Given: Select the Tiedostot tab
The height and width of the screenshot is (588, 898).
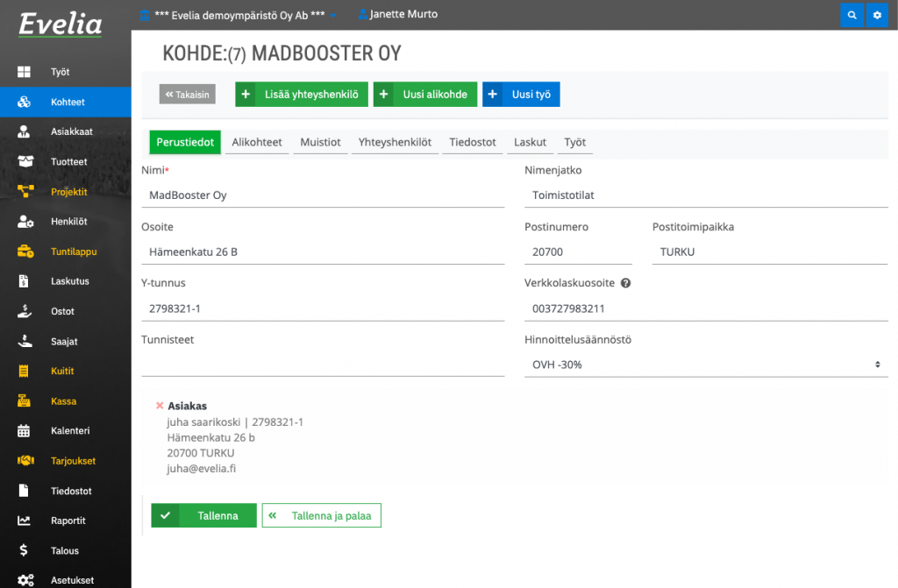Looking at the screenshot, I should tap(473, 142).
